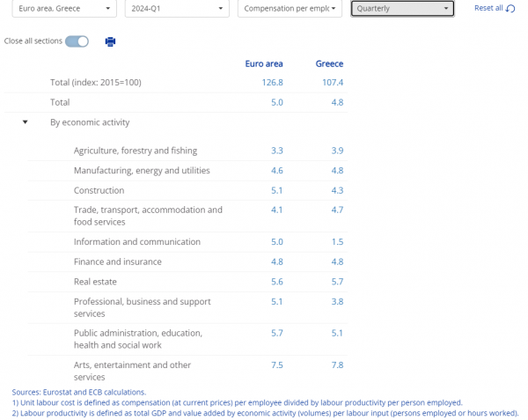This screenshot has width=528, height=420.
Task: Select the Information and communication row
Action: (x=136, y=242)
